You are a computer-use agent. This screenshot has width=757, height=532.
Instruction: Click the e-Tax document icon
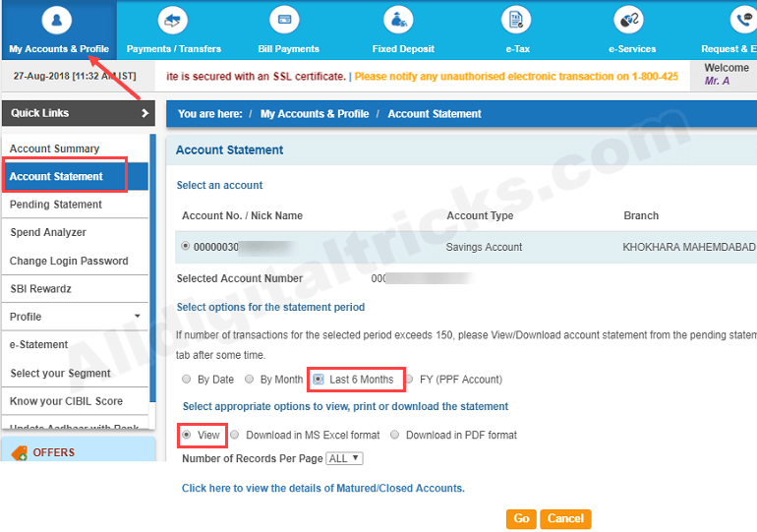click(x=516, y=21)
